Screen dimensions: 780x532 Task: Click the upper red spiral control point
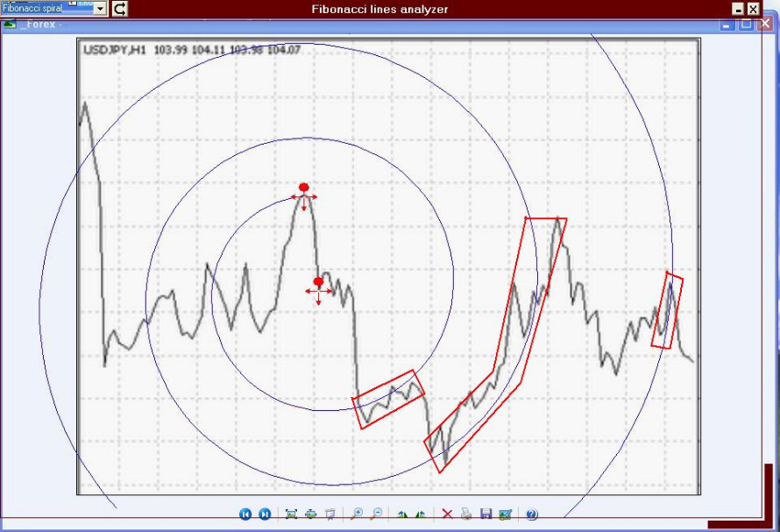[304, 188]
